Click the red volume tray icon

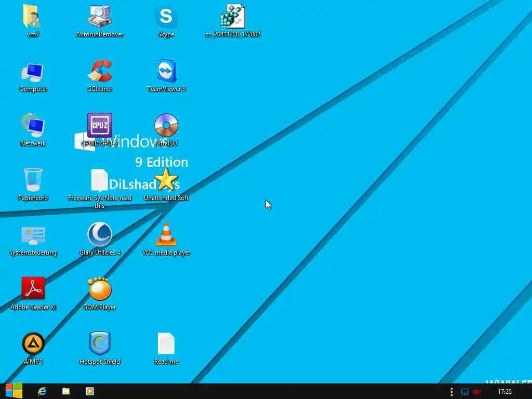(x=477, y=392)
